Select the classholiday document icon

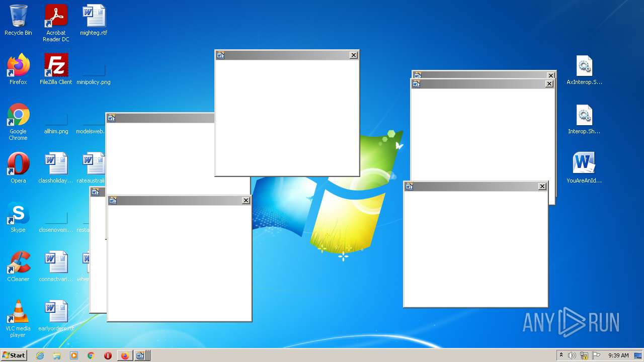pos(56,168)
